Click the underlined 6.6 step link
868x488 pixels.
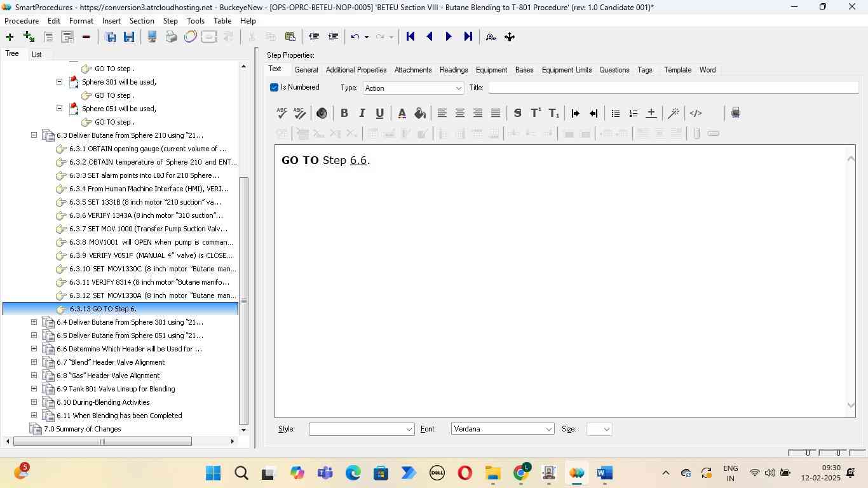point(358,161)
